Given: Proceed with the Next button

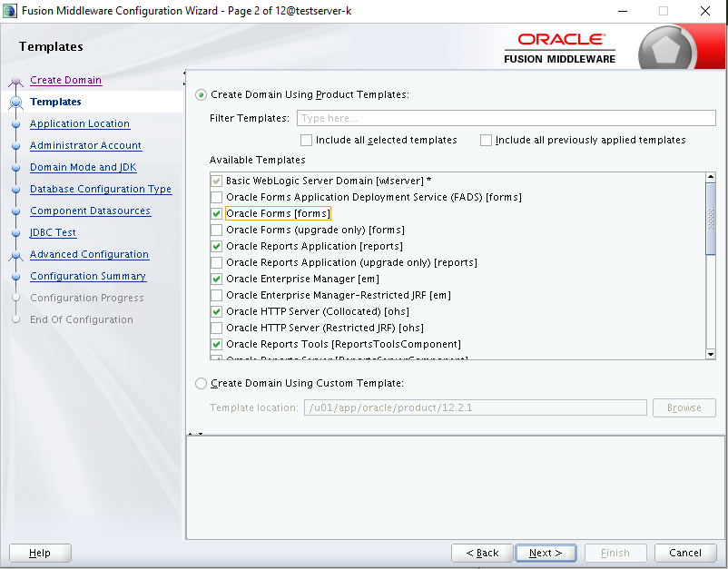Looking at the screenshot, I should tap(546, 554).
